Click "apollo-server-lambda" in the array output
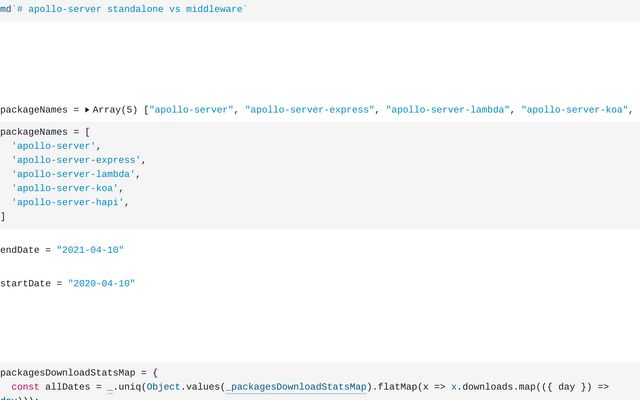The image size is (640, 400). (x=447, y=110)
